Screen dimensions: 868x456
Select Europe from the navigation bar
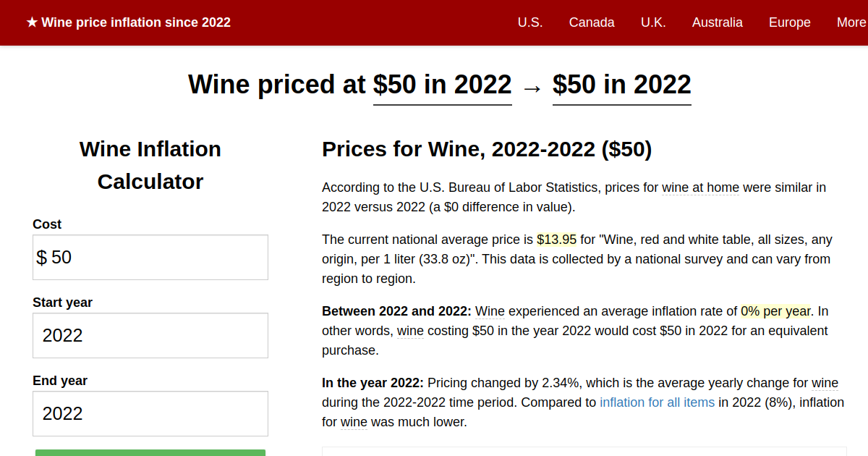coord(789,22)
